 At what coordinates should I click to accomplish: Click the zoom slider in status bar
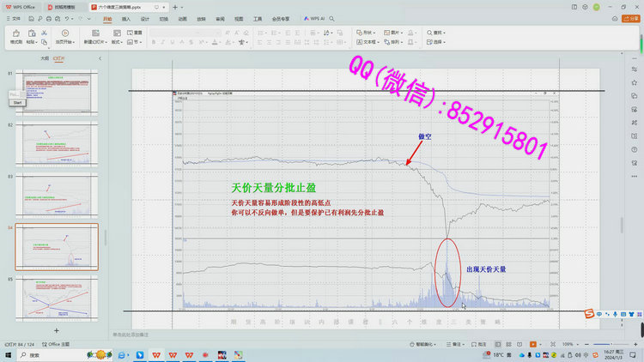(601, 344)
